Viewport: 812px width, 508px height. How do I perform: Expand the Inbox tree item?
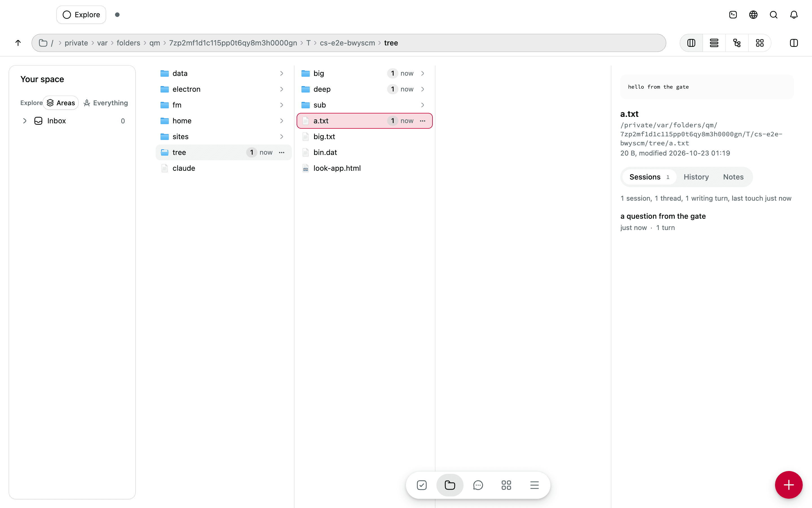25,121
